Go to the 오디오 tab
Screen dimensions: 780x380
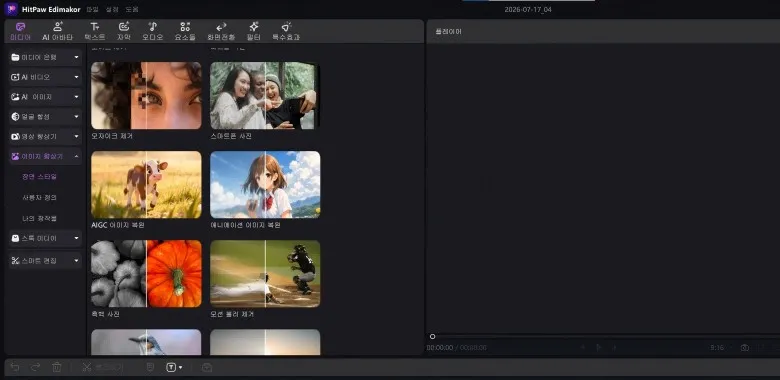click(x=153, y=31)
